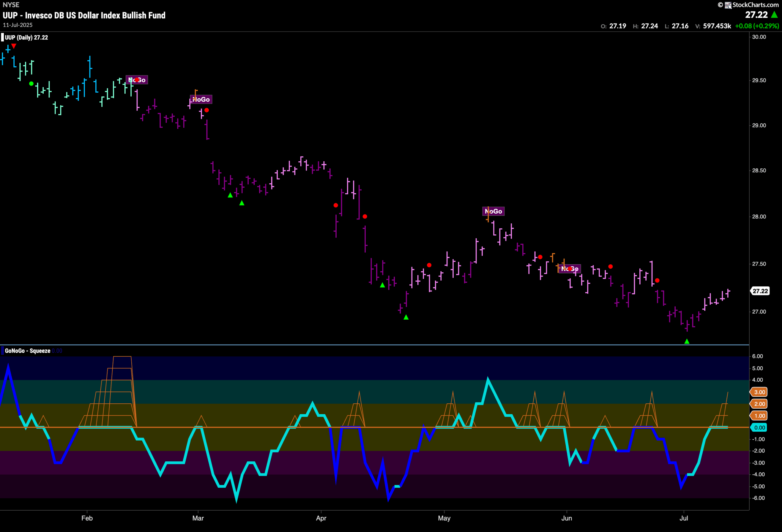Select the Feb axis label

tap(87, 518)
